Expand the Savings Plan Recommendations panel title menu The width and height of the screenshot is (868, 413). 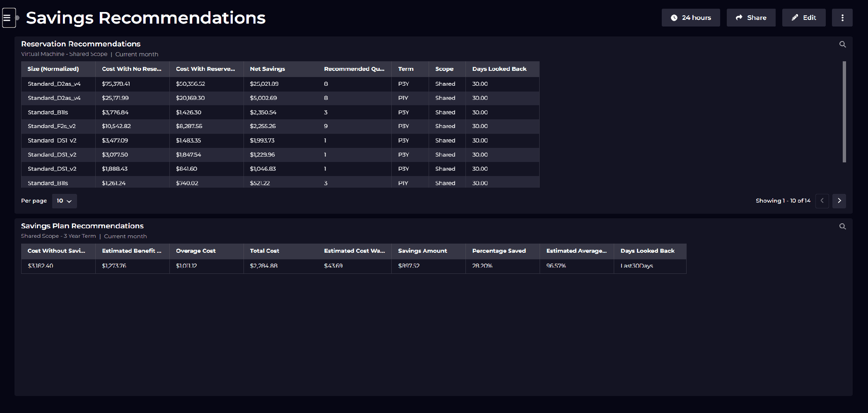point(82,226)
